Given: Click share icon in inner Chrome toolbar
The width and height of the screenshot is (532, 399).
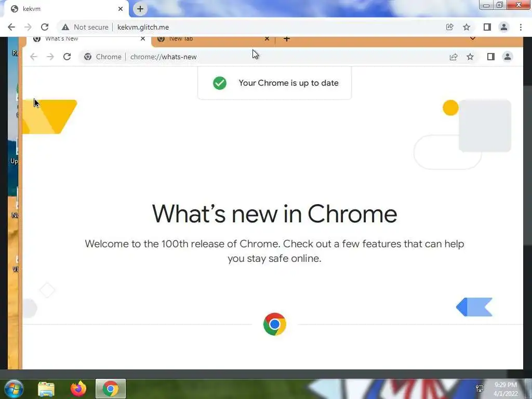Looking at the screenshot, I should [x=453, y=57].
